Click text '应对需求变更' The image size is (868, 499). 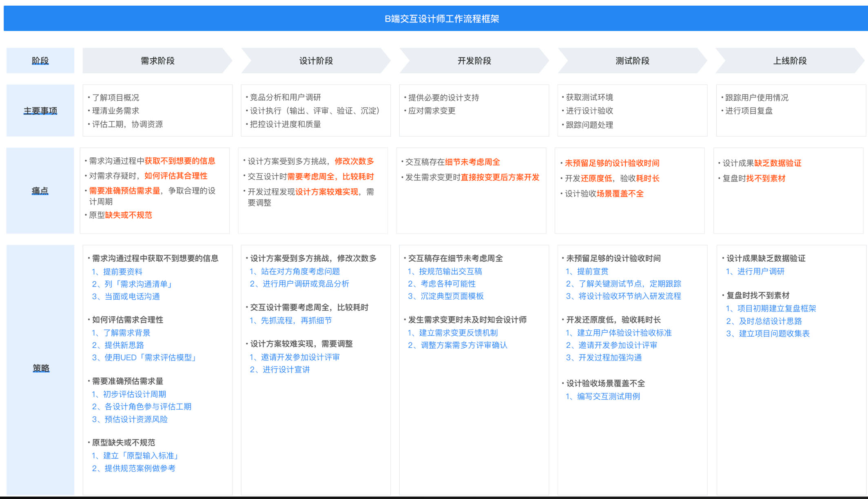click(432, 110)
